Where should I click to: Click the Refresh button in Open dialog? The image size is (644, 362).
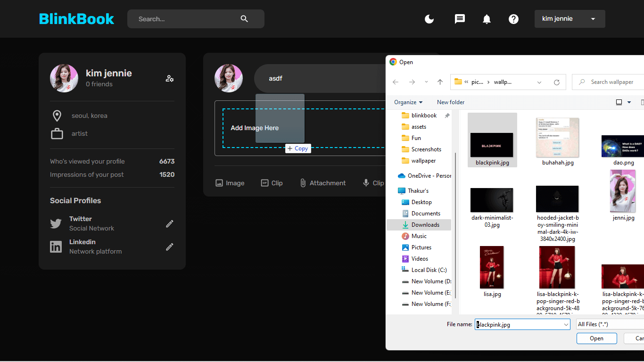(x=557, y=82)
